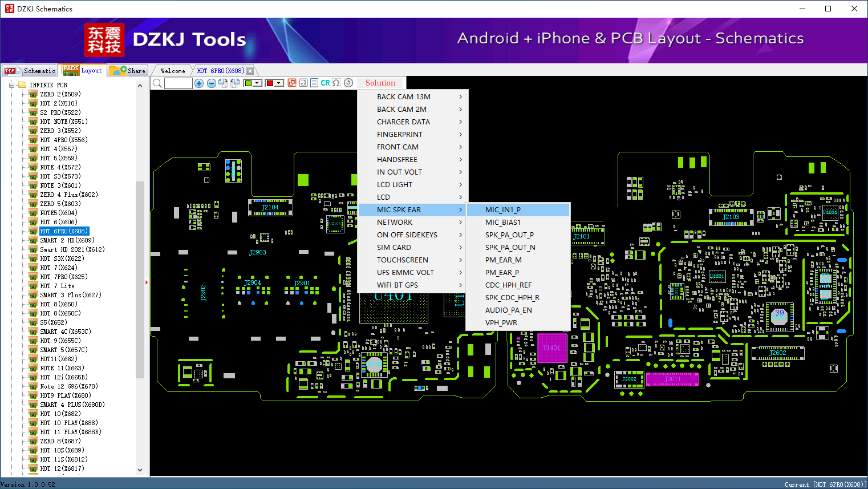Select the AUDIO_PA_EN signal entry
868x489 pixels.
pos(518,310)
